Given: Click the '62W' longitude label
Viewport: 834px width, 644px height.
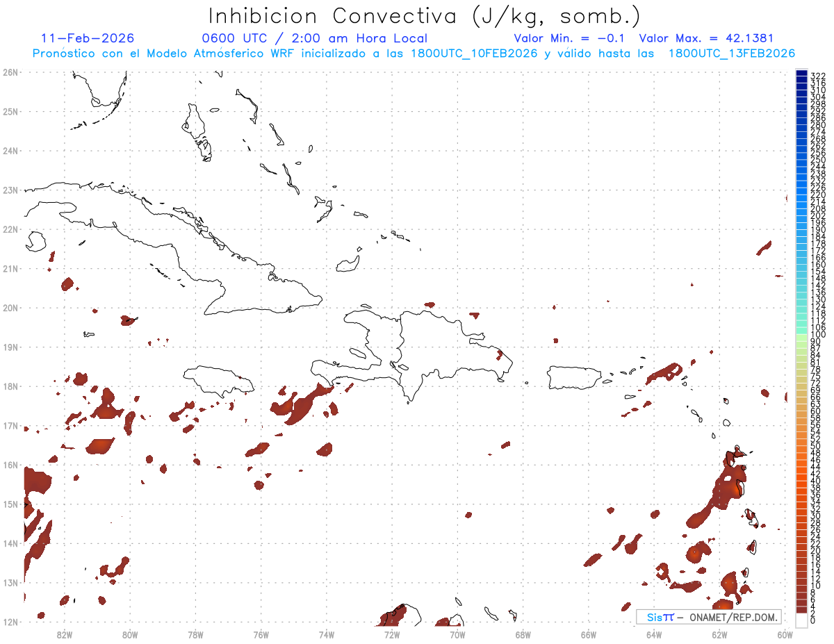Looking at the screenshot, I should point(719,634).
